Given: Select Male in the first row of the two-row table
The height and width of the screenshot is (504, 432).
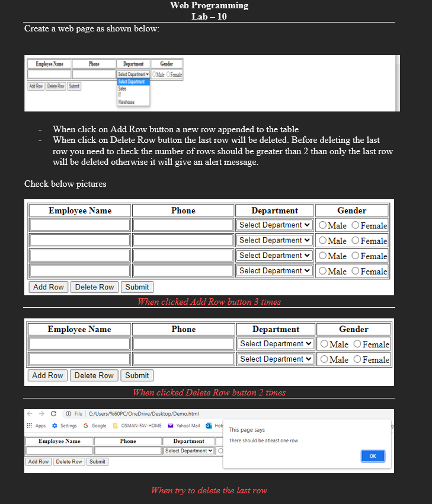Looking at the screenshot, I should click(324, 343).
